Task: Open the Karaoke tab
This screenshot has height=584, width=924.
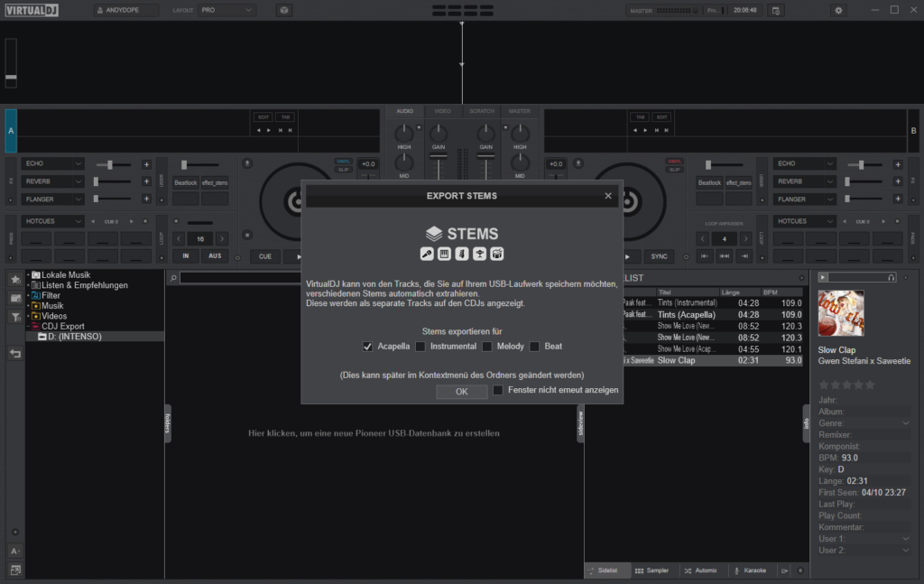Action: [x=749, y=570]
